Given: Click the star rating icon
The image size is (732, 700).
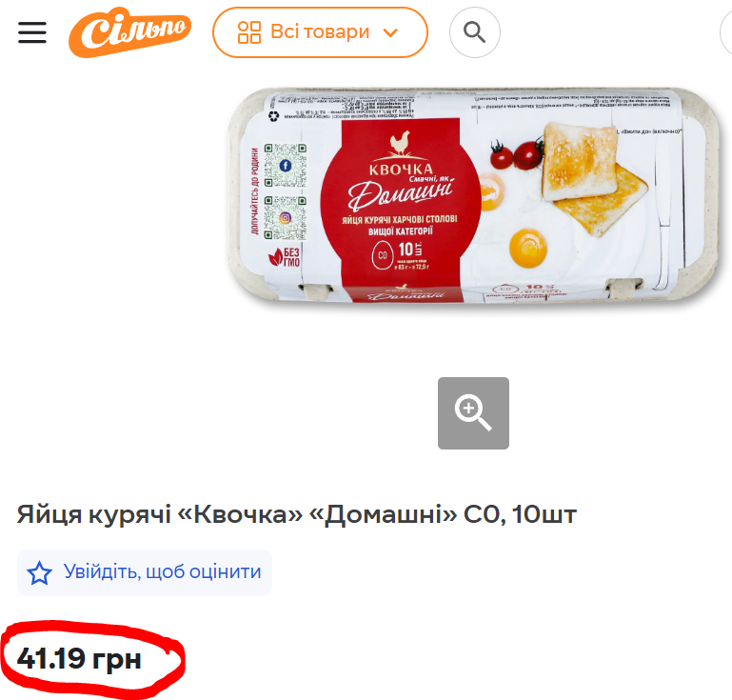Looking at the screenshot, I should click(x=39, y=572).
